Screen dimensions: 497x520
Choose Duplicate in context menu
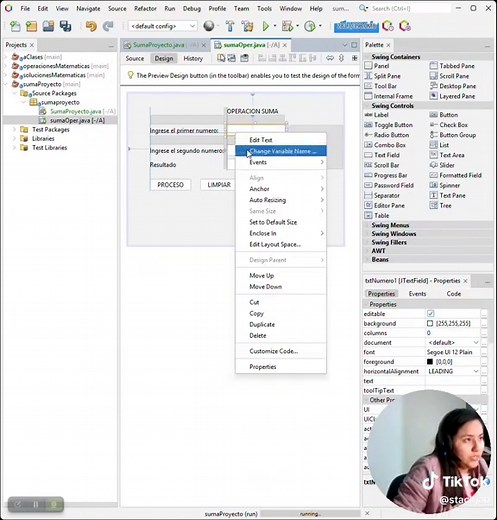281,324
